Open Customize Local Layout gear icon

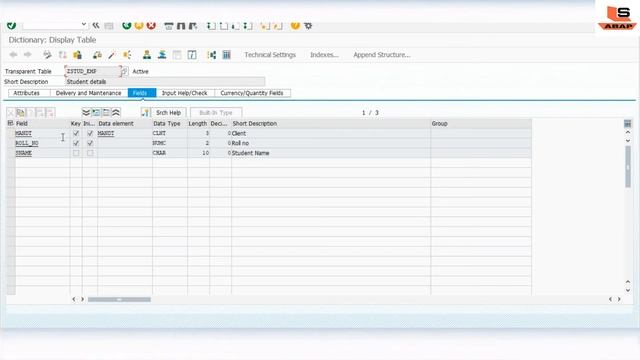(308, 25)
